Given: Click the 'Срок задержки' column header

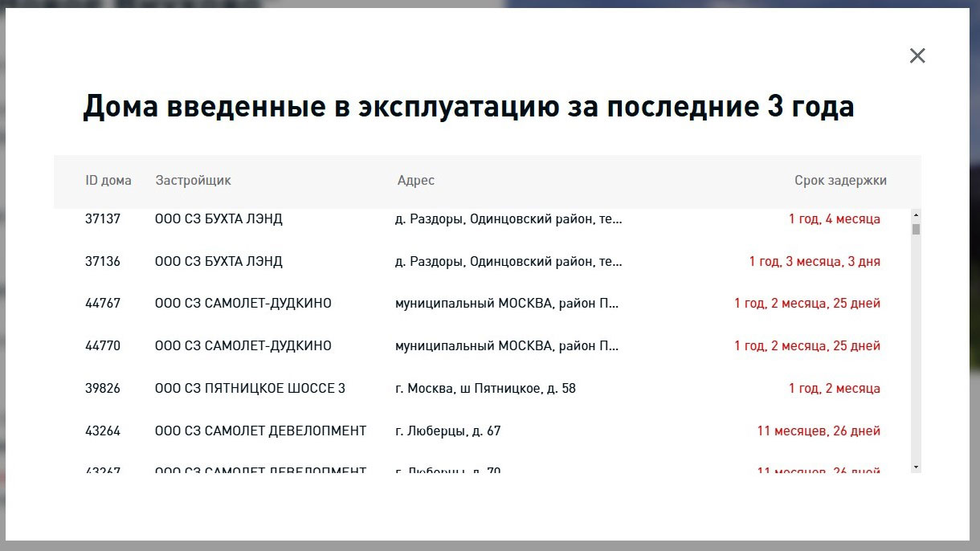Looking at the screenshot, I should (840, 181).
